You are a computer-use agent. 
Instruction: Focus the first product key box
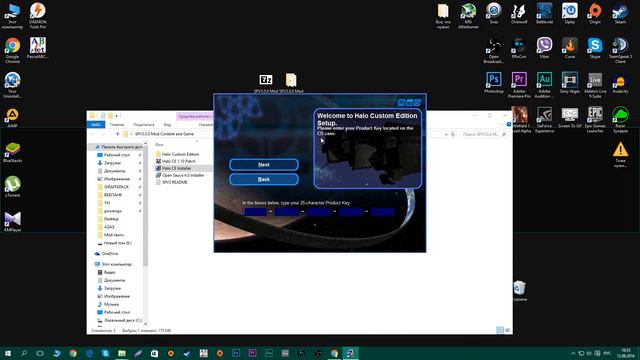click(x=255, y=211)
